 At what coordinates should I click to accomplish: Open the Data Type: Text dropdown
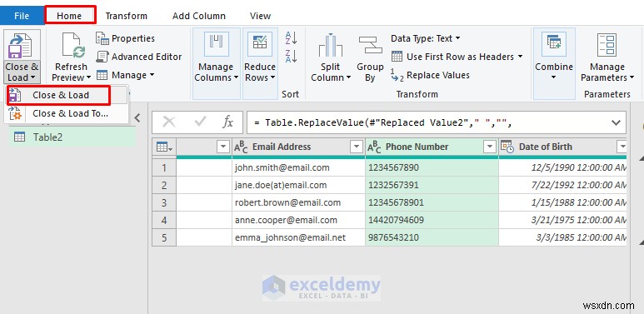[426, 38]
